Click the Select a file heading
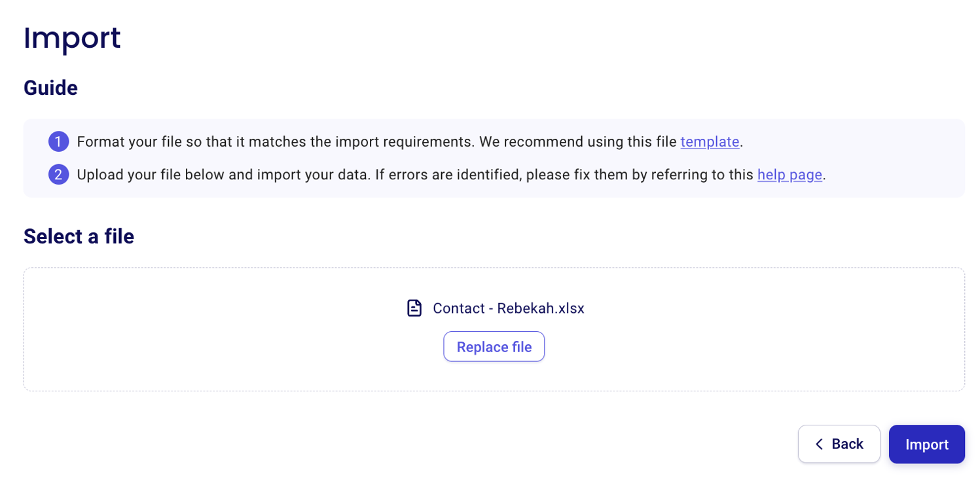The height and width of the screenshot is (483, 980). pyautogui.click(x=79, y=236)
